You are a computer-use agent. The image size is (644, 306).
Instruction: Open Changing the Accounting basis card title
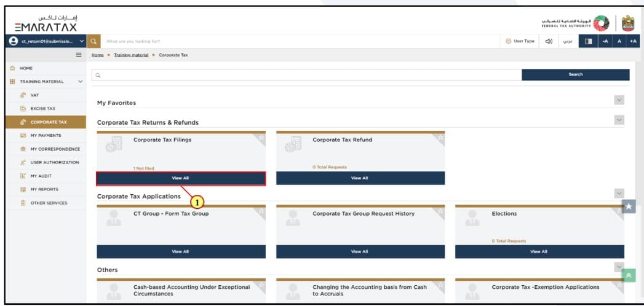coord(369,291)
